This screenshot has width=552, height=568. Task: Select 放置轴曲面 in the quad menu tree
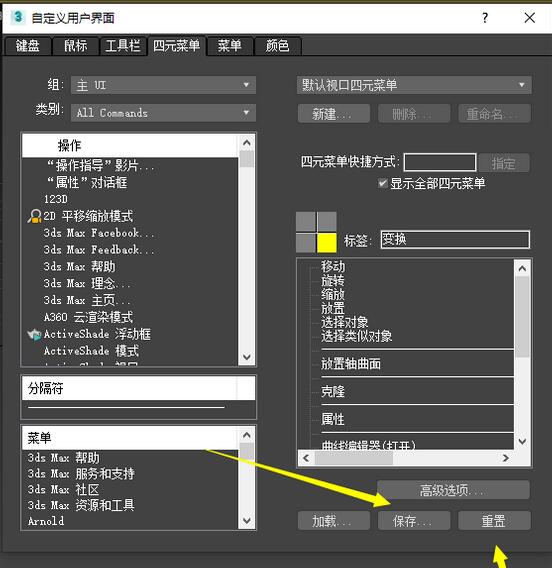351,364
